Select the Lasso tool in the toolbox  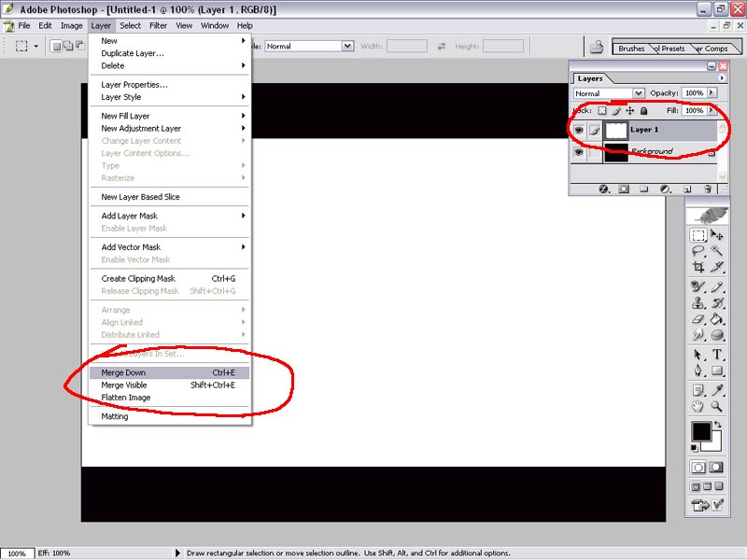[698, 251]
